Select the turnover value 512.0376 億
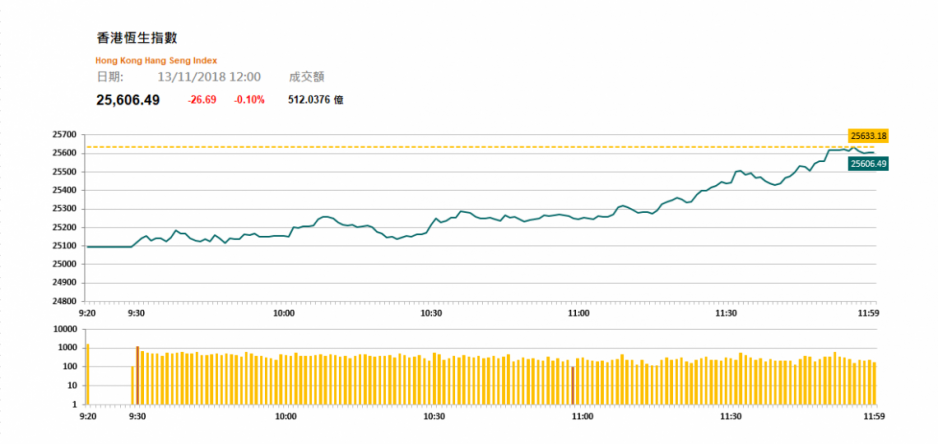 [316, 100]
